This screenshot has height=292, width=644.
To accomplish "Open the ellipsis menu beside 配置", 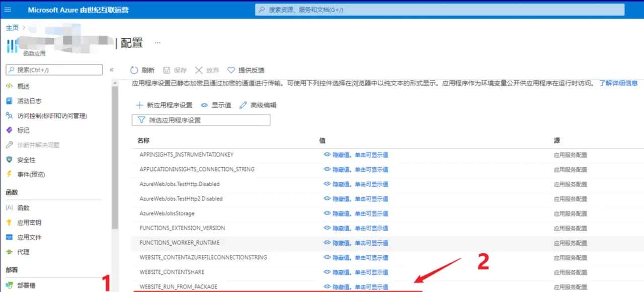I will coord(157,43).
